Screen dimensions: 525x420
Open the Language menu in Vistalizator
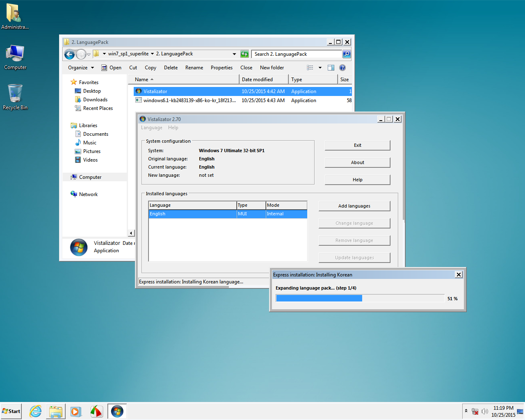[x=152, y=128]
